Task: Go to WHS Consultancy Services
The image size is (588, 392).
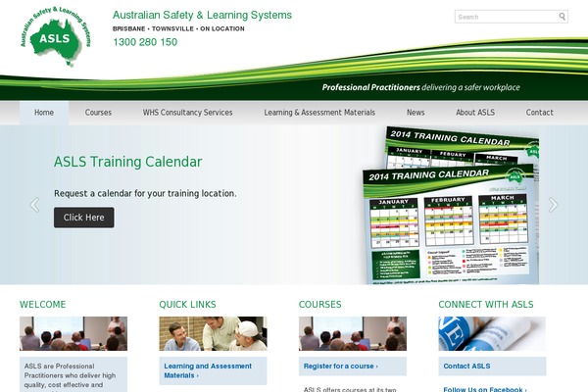Action: click(187, 113)
